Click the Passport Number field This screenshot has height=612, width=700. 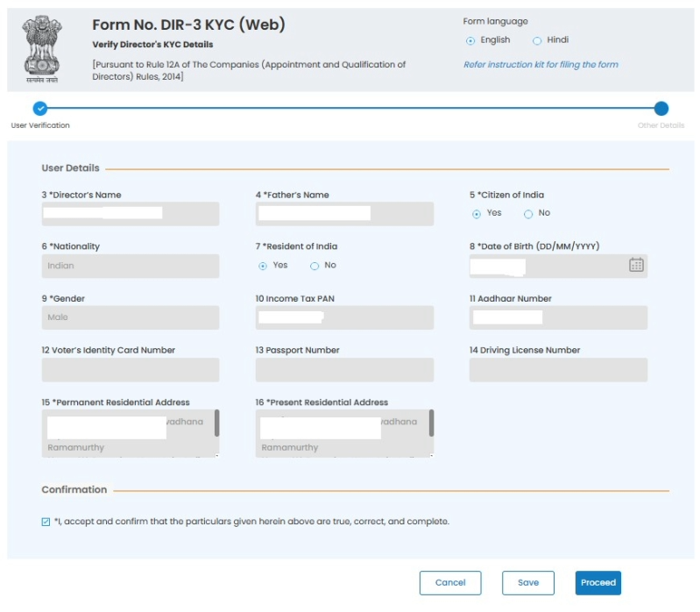coord(344,369)
